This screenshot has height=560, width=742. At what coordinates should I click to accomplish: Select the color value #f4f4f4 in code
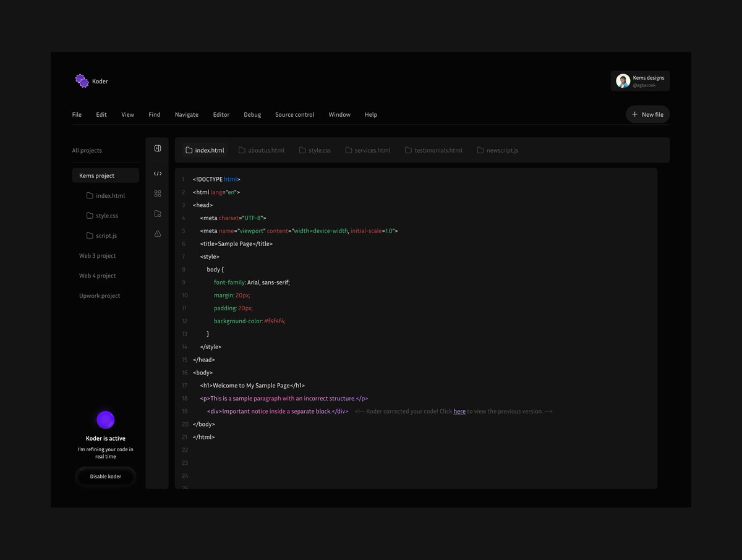click(274, 321)
